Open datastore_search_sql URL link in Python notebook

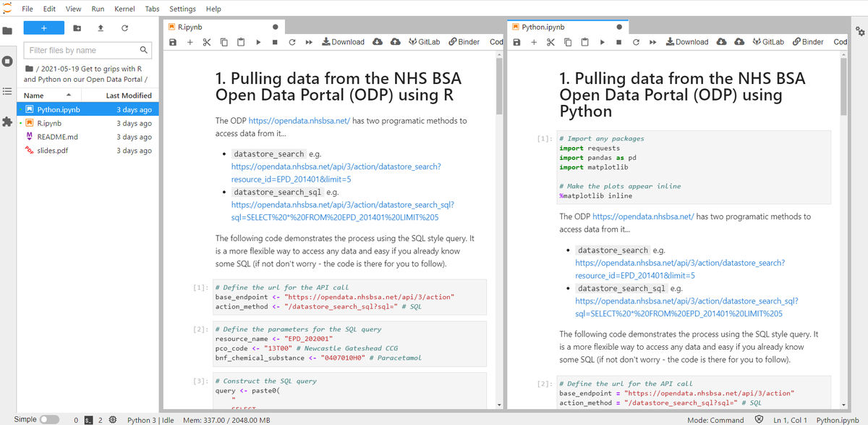coord(686,307)
